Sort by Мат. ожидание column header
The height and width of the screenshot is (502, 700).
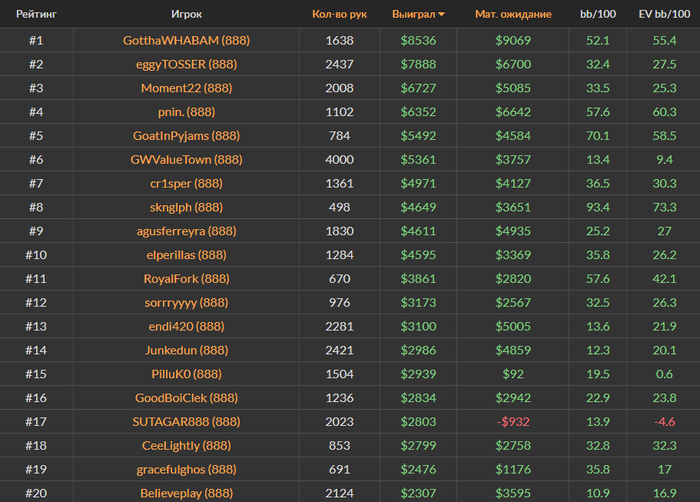(513, 14)
